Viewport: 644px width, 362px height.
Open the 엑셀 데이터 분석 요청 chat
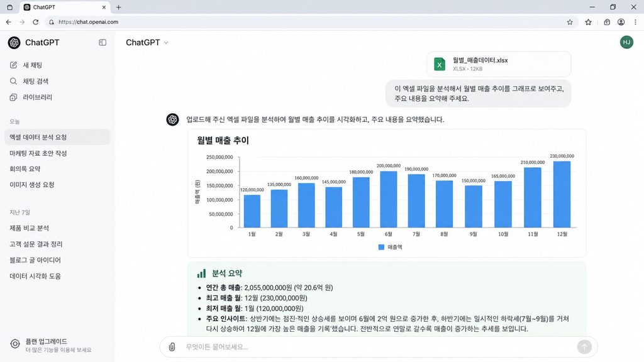(57, 137)
